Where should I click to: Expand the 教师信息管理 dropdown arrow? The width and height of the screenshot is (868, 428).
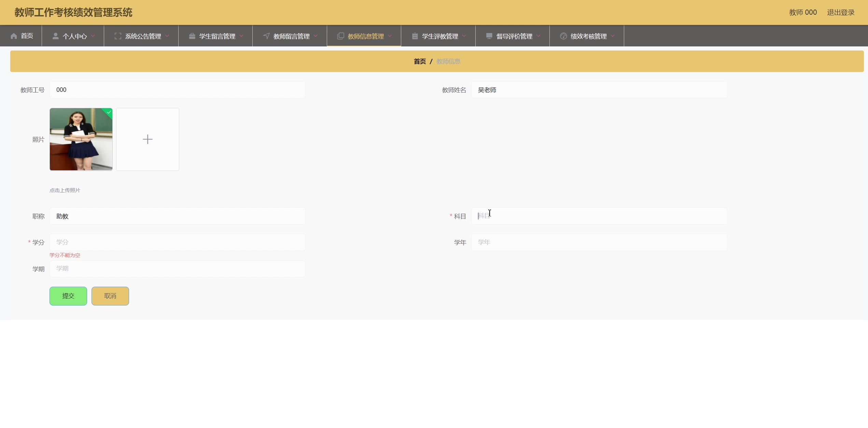point(390,36)
